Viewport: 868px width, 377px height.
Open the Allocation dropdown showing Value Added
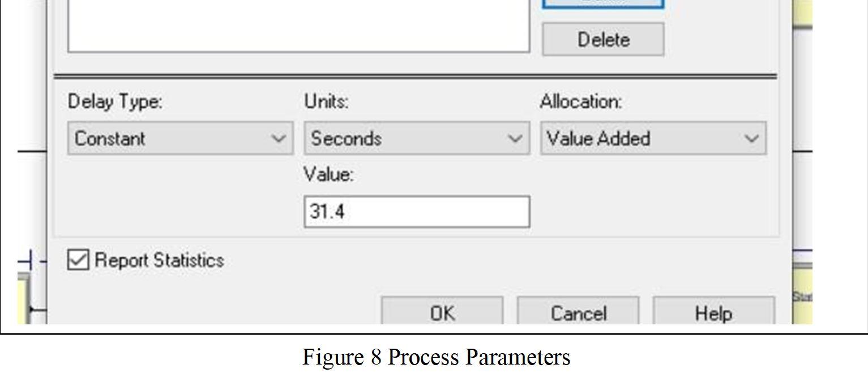click(653, 138)
